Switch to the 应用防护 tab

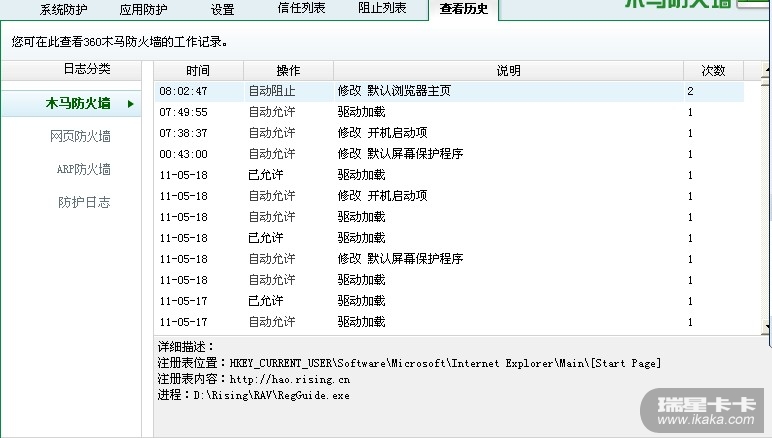point(143,9)
